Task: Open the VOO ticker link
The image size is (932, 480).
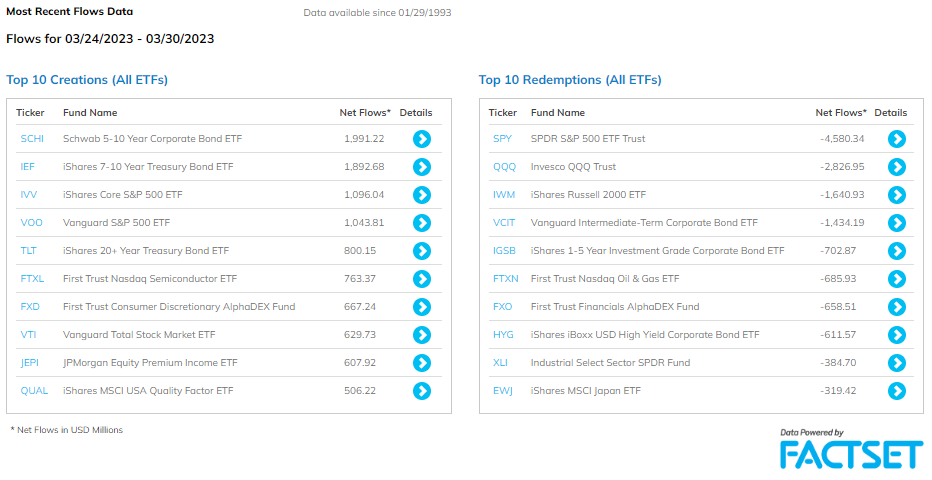Action: [x=32, y=222]
